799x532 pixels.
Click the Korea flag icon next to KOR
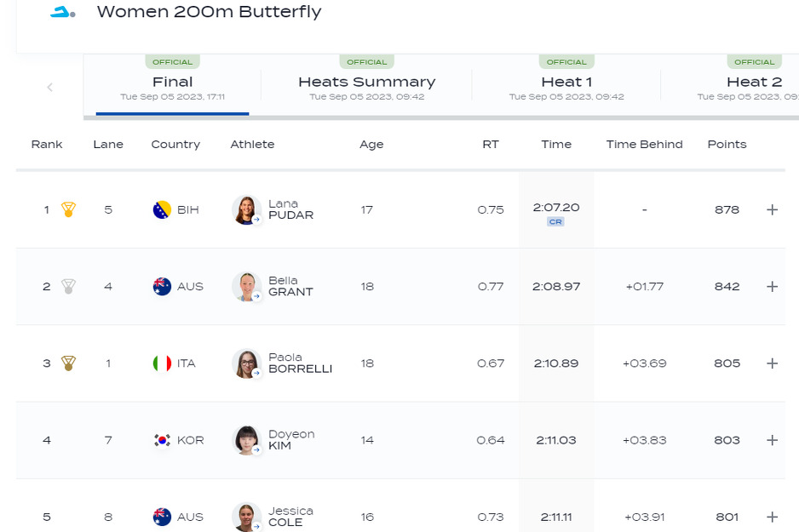tap(162, 440)
